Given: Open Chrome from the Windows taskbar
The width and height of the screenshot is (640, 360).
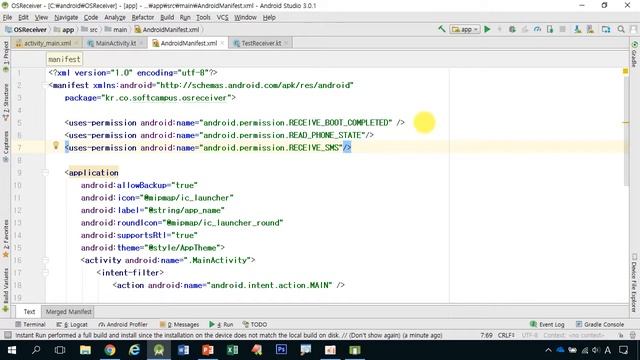Looking at the screenshot, I should coord(109,350).
